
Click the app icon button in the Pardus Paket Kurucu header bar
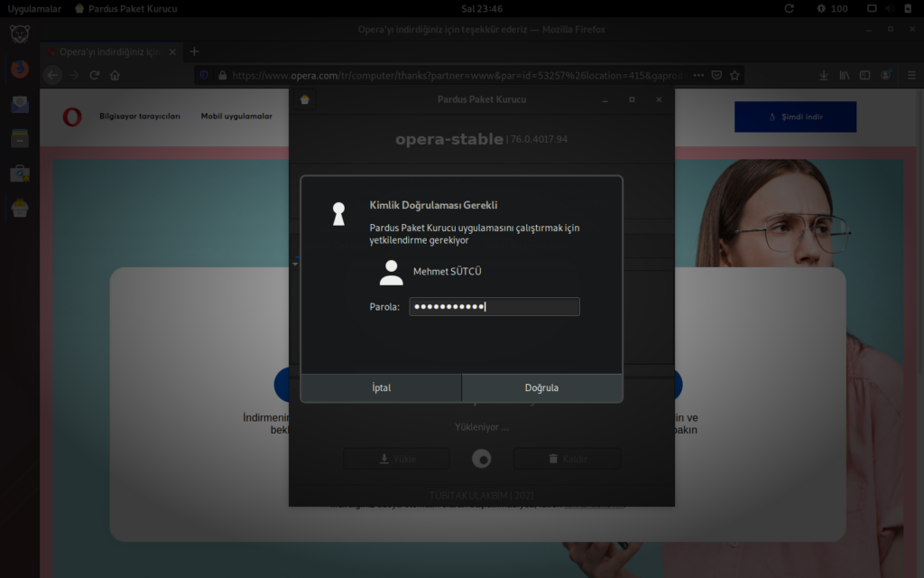pos(305,99)
